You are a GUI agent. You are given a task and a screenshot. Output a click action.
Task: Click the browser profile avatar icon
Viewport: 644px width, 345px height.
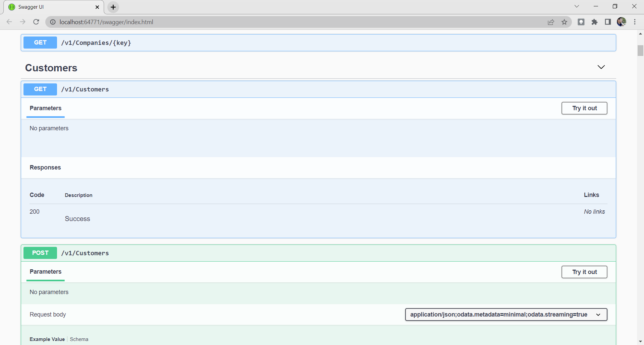coord(622,22)
